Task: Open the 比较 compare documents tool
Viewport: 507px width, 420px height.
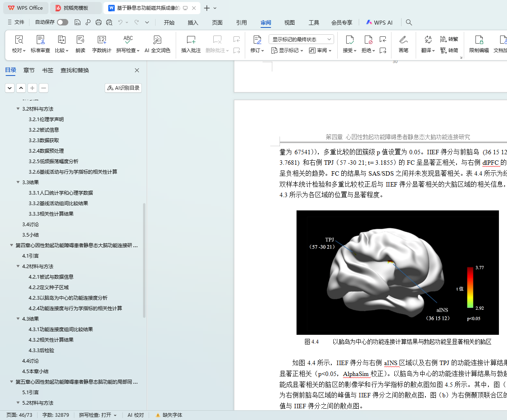Action: coord(61,44)
